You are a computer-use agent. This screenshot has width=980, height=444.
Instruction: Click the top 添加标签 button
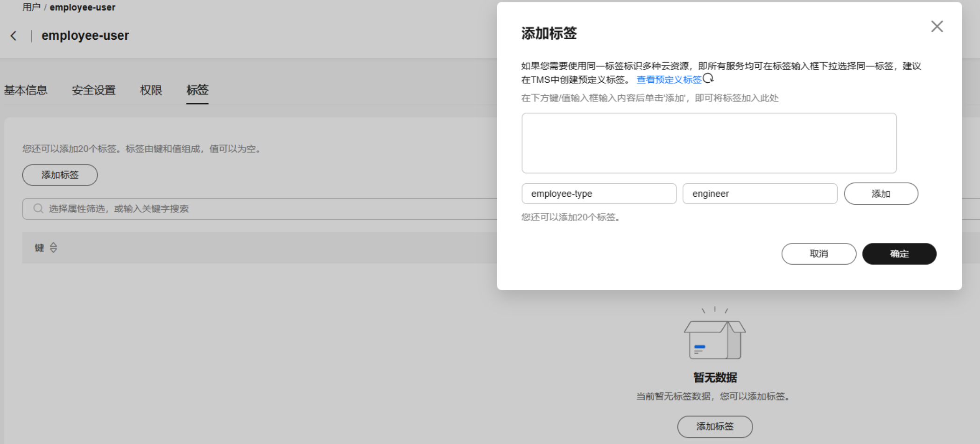coord(60,175)
